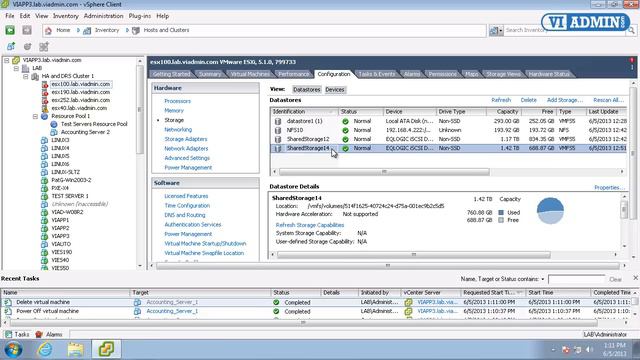Open the Tasks panel in status bar
This screenshot has height=360, width=640.
point(17,334)
